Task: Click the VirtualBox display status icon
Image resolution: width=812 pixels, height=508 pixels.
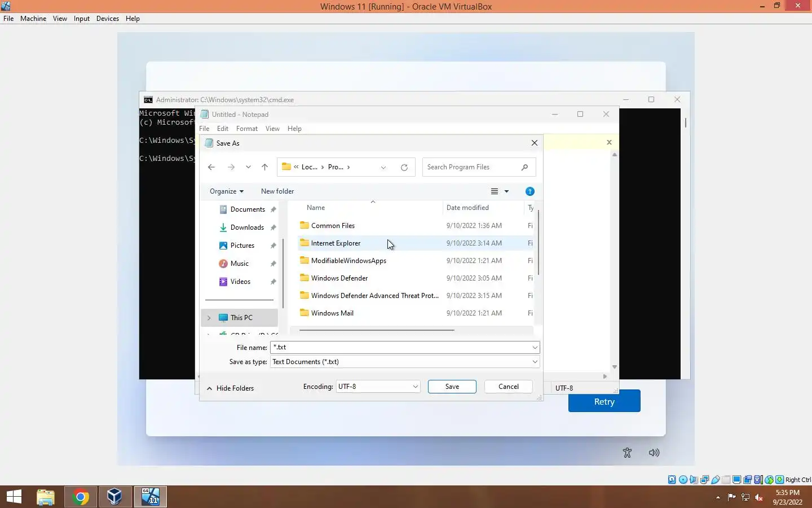Action: pyautogui.click(x=737, y=480)
